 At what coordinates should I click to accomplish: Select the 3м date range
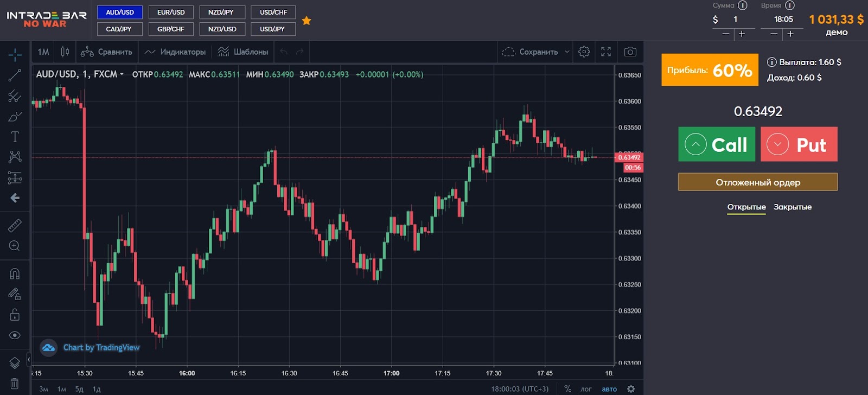pos(44,389)
